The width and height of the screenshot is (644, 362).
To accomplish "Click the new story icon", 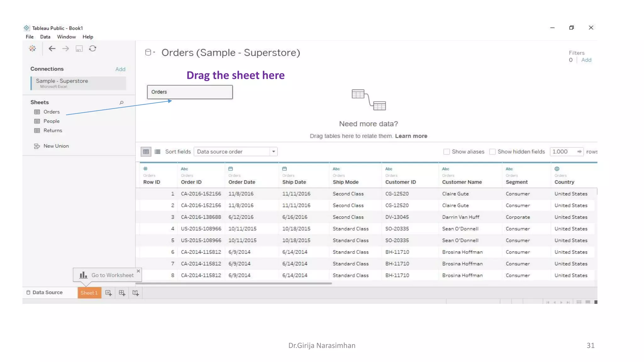I will tap(136, 293).
